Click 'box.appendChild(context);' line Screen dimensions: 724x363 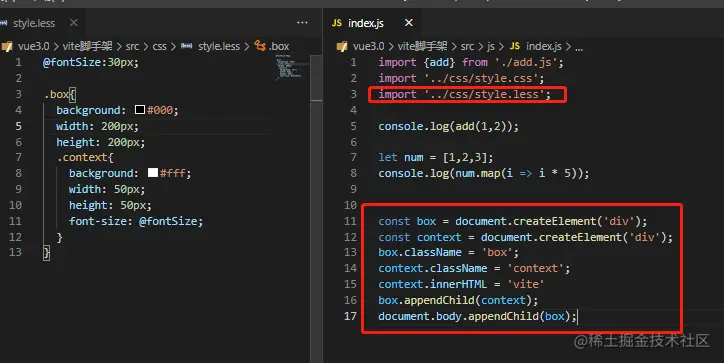tap(458, 300)
